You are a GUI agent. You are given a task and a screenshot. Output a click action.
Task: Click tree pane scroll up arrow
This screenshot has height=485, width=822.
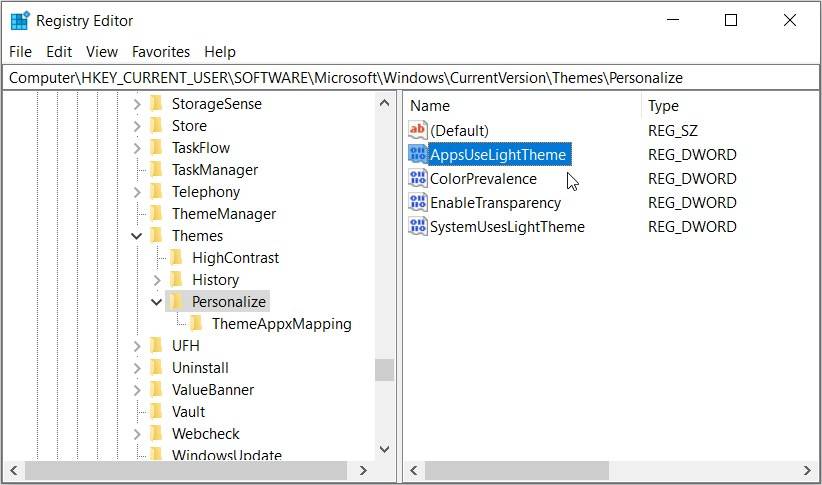(384, 103)
